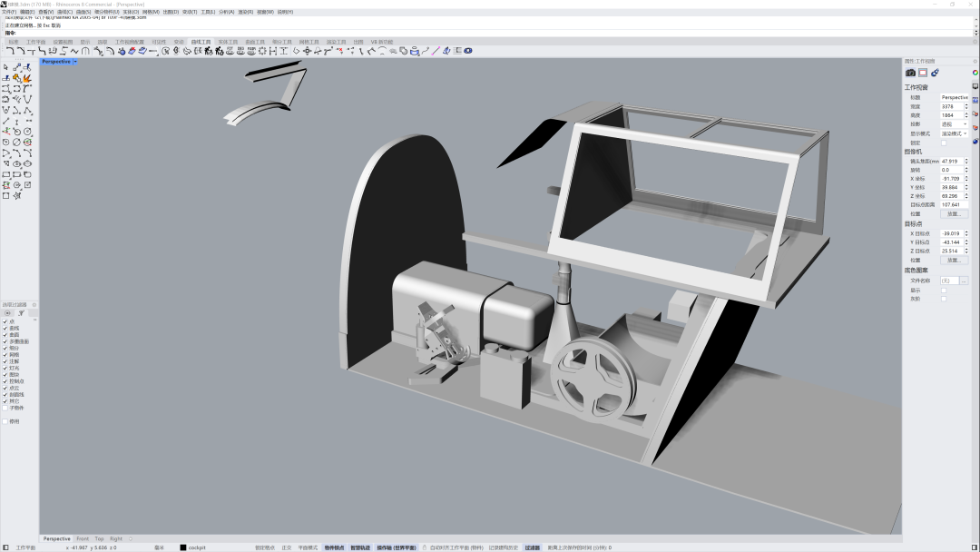Toggle the 曲线 selection filter checkbox
980x552 pixels.
click(x=5, y=328)
